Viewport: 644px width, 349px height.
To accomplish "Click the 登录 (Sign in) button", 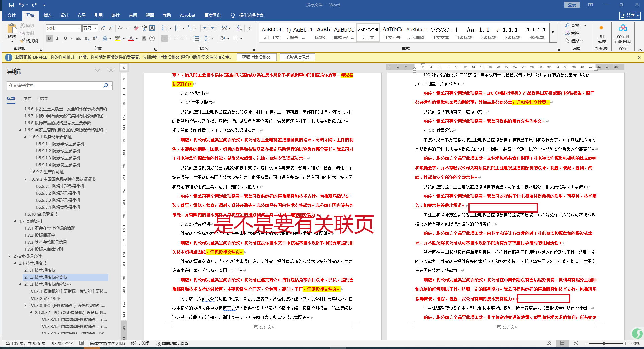I will tap(572, 5).
